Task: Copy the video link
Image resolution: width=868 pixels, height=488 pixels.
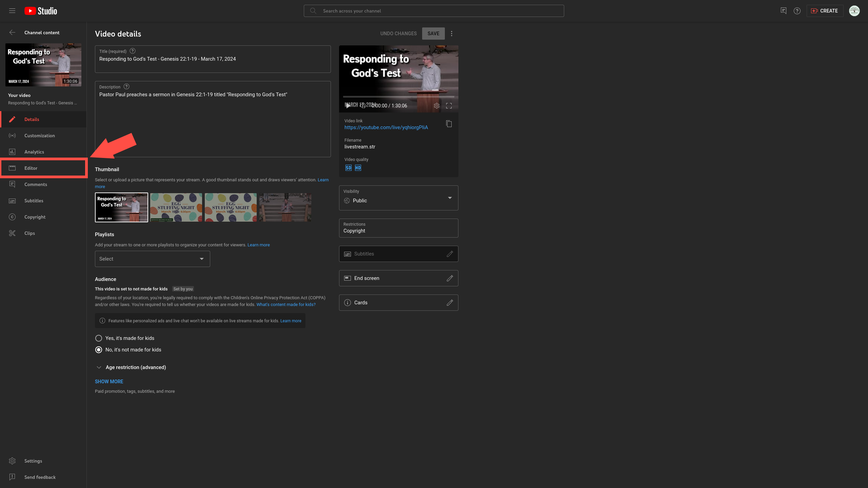Action: 449,124
